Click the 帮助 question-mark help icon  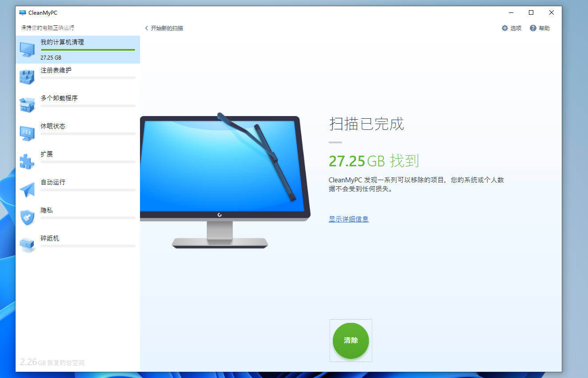pos(532,28)
